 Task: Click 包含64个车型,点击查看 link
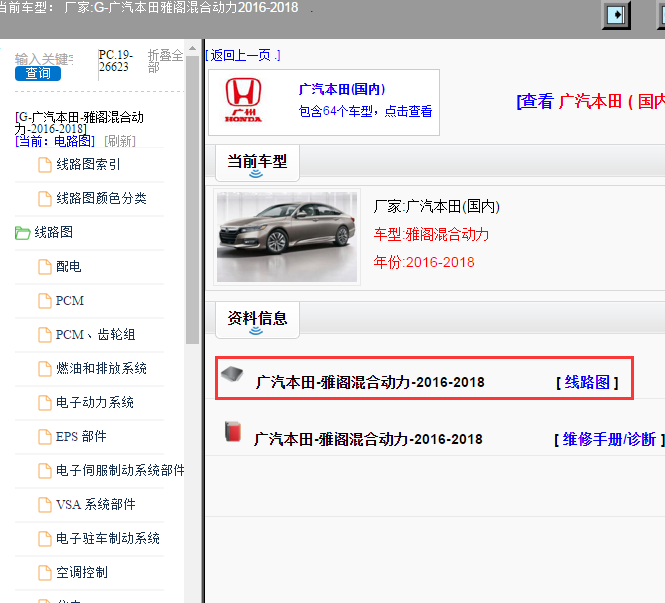(x=365, y=111)
